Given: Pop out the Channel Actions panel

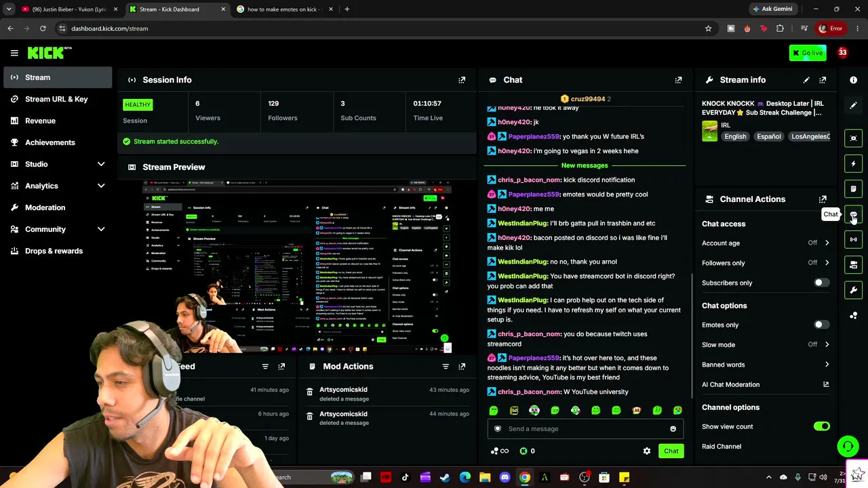Looking at the screenshot, I should 823,199.
